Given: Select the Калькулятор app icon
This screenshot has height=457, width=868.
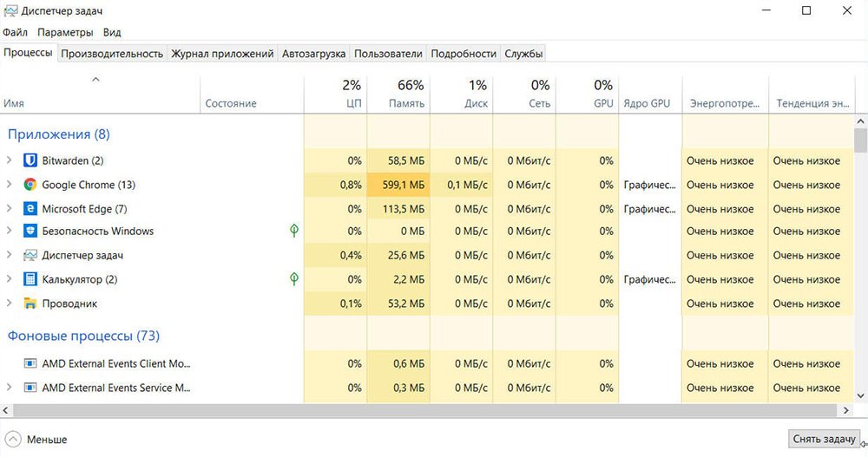Looking at the screenshot, I should pos(30,279).
